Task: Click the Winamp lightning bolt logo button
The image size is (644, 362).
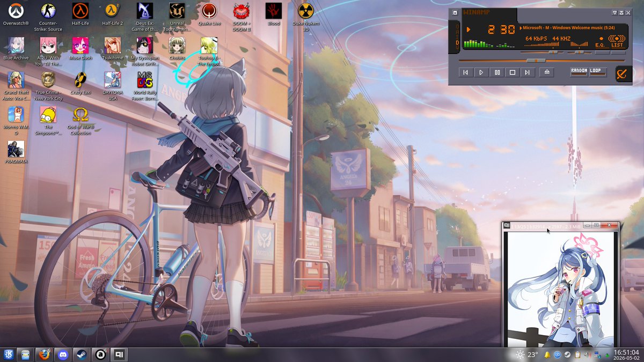Action: click(621, 74)
